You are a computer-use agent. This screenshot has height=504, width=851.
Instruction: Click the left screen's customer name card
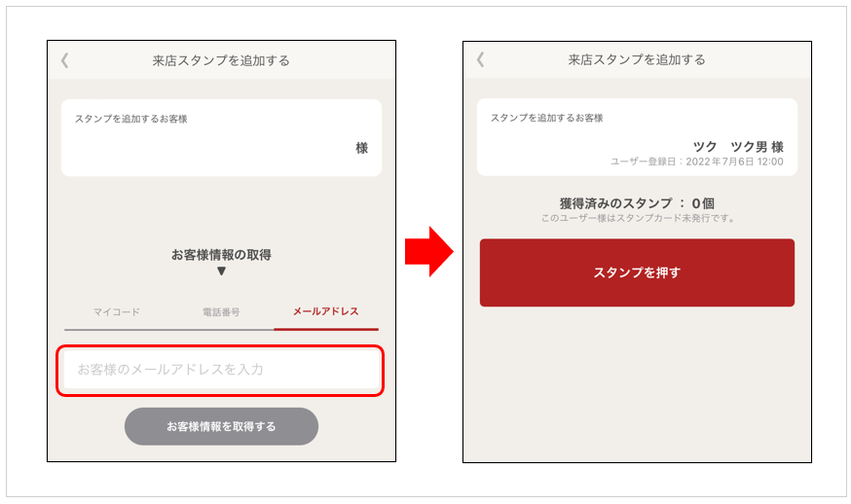tap(221, 138)
